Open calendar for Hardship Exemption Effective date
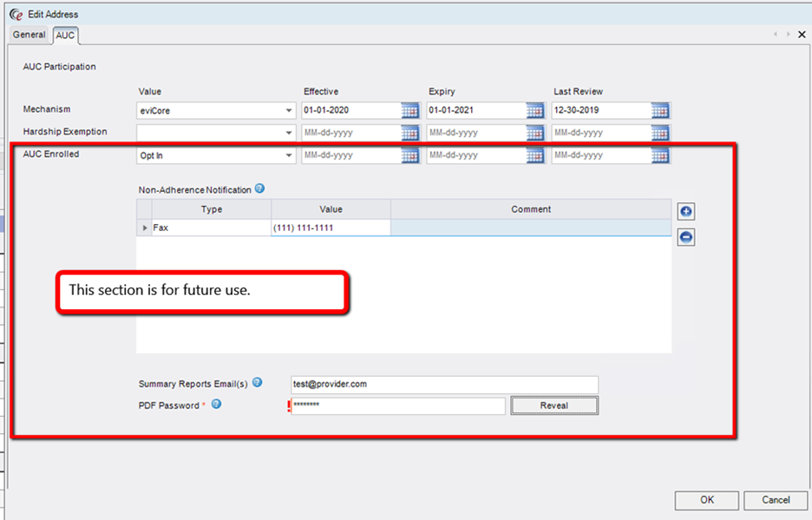 point(410,133)
